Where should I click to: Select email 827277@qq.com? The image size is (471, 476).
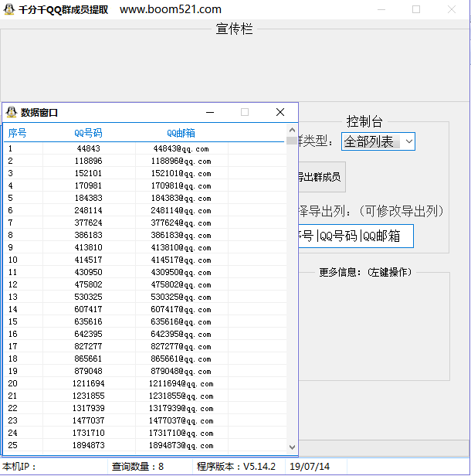pos(181,346)
